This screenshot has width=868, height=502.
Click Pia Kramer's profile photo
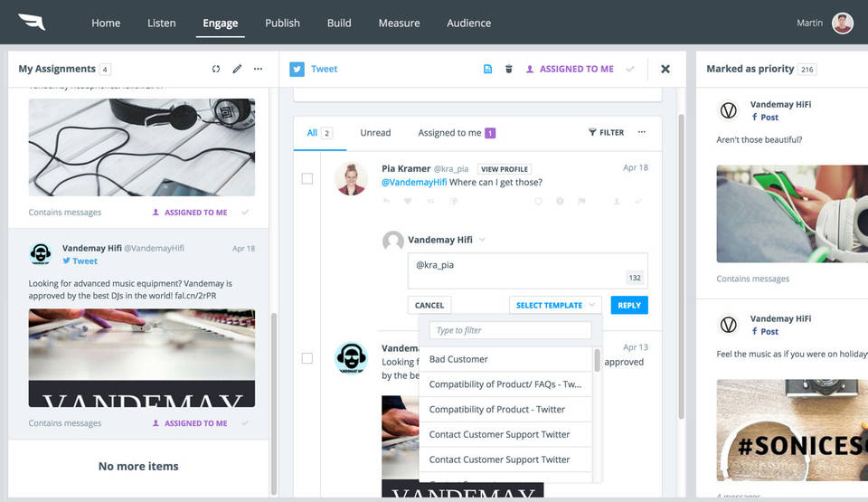click(x=351, y=179)
